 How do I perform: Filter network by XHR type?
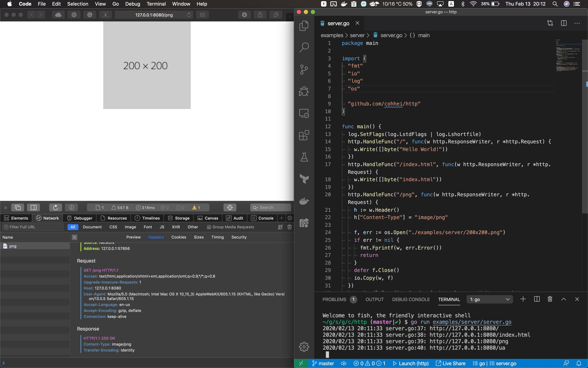click(x=176, y=227)
